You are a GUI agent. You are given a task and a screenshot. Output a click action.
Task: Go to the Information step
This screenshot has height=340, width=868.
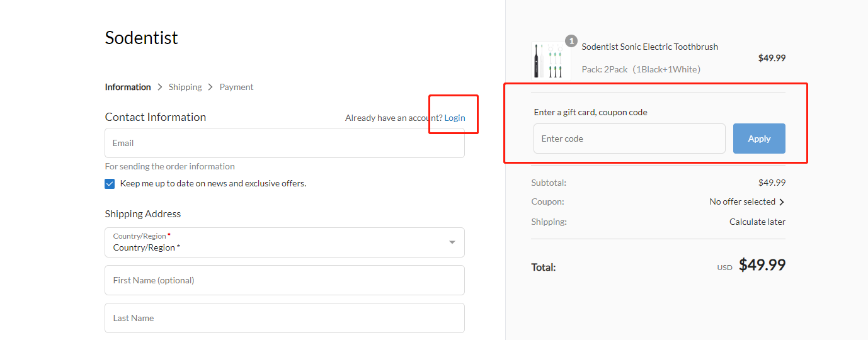point(128,87)
